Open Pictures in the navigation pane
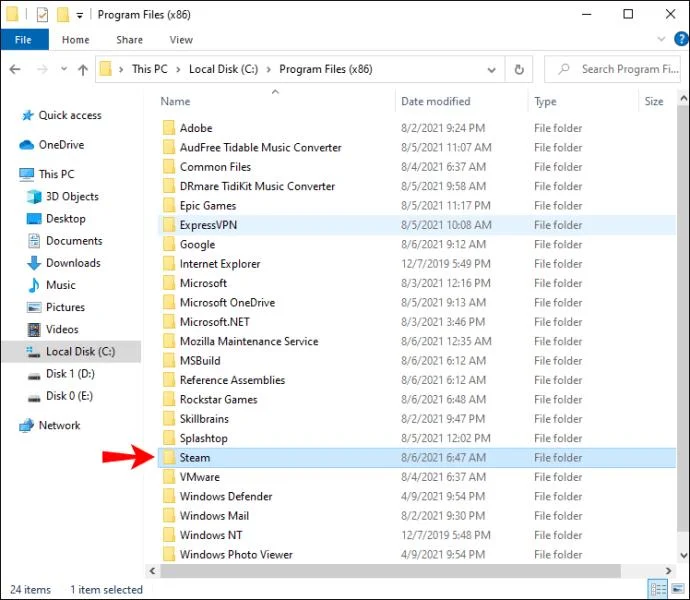Viewport: 690px width, 600px height. [65, 307]
